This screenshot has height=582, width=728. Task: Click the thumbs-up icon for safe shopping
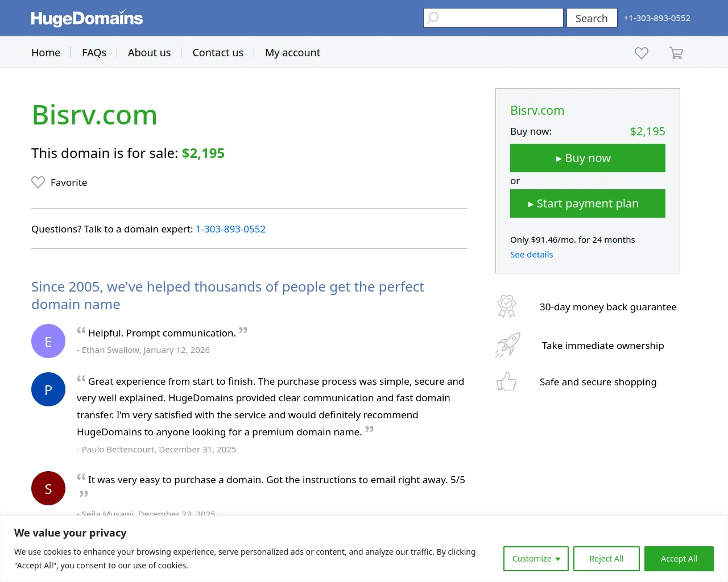point(506,381)
